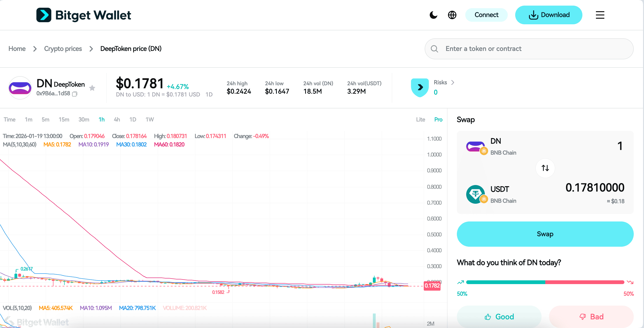
Task: Open the Risks shield icon
Action: point(420,87)
